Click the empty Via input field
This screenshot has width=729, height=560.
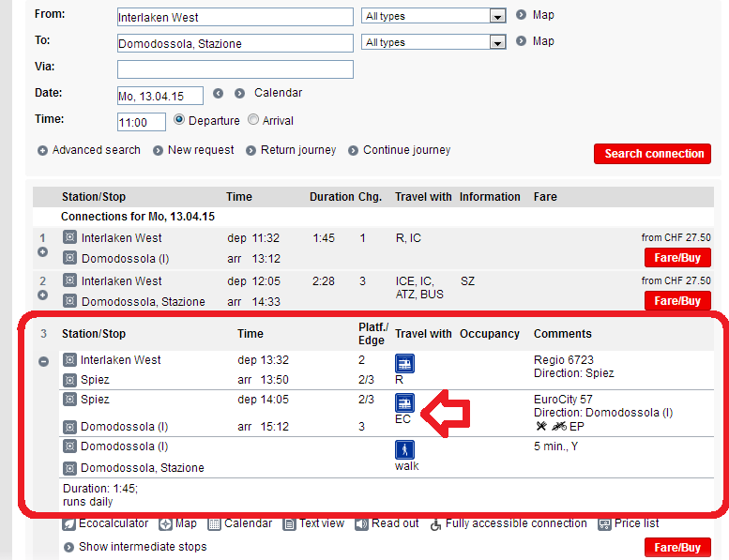[x=235, y=69]
